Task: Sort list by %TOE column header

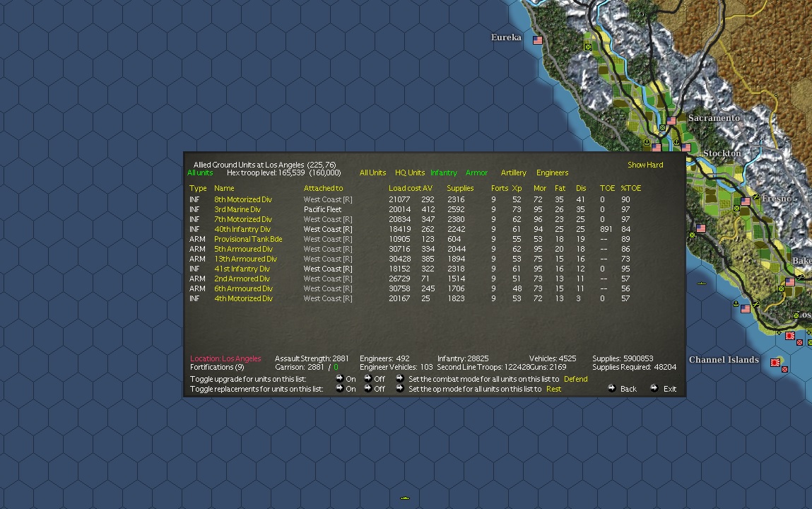Action: pos(631,188)
